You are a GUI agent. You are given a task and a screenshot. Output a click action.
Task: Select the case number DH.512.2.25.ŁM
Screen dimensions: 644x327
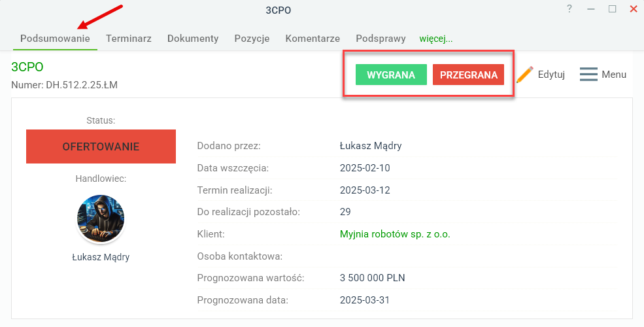click(x=82, y=85)
